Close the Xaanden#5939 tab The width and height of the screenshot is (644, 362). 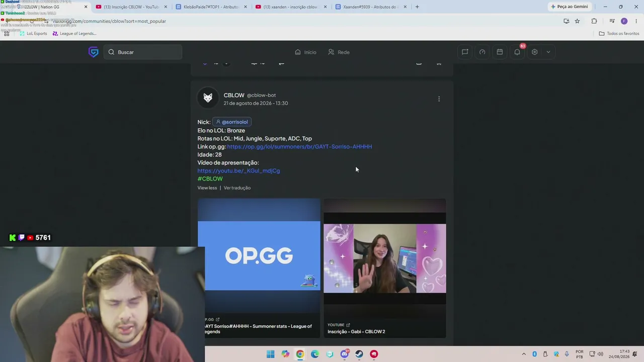tap(405, 7)
